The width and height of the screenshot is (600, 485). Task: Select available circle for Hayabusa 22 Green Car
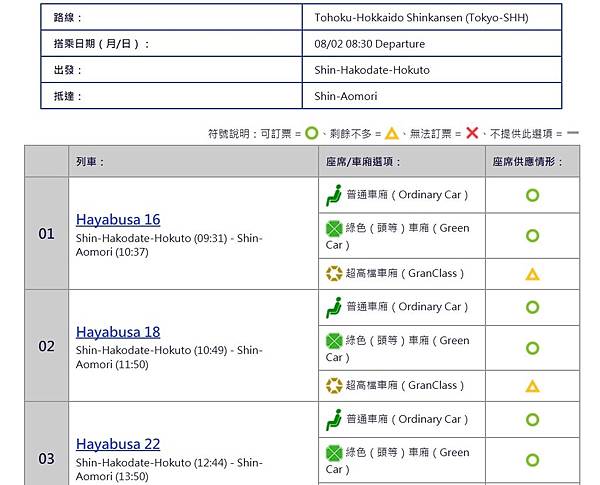532,460
